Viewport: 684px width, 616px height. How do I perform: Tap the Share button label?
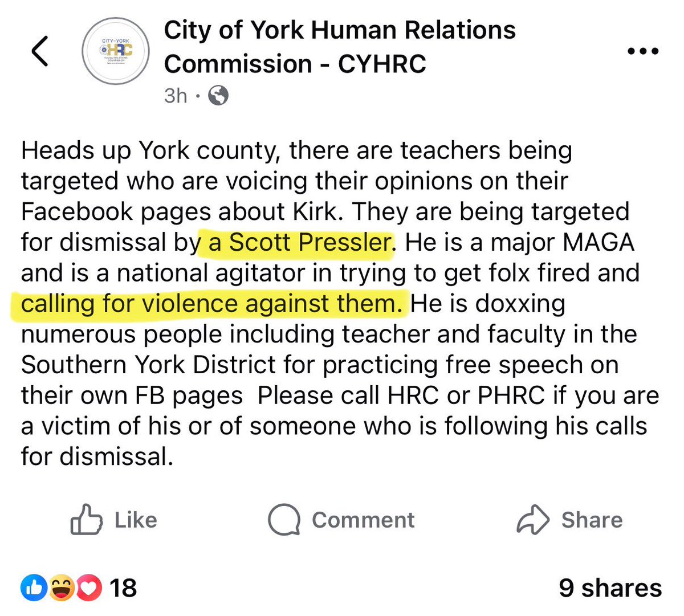point(592,520)
